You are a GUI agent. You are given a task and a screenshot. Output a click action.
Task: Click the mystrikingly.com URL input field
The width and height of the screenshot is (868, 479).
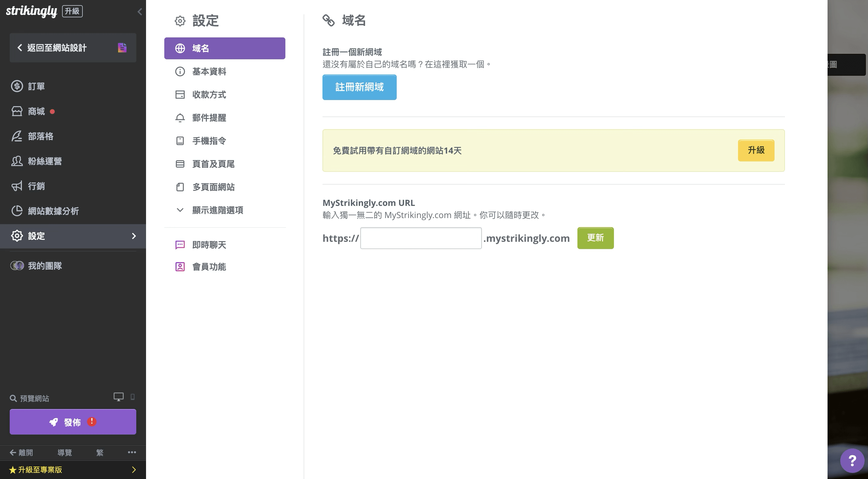coord(420,238)
